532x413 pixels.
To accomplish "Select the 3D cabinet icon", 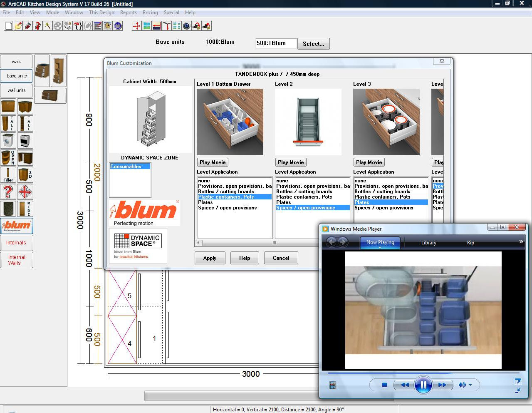I will click(25, 175).
